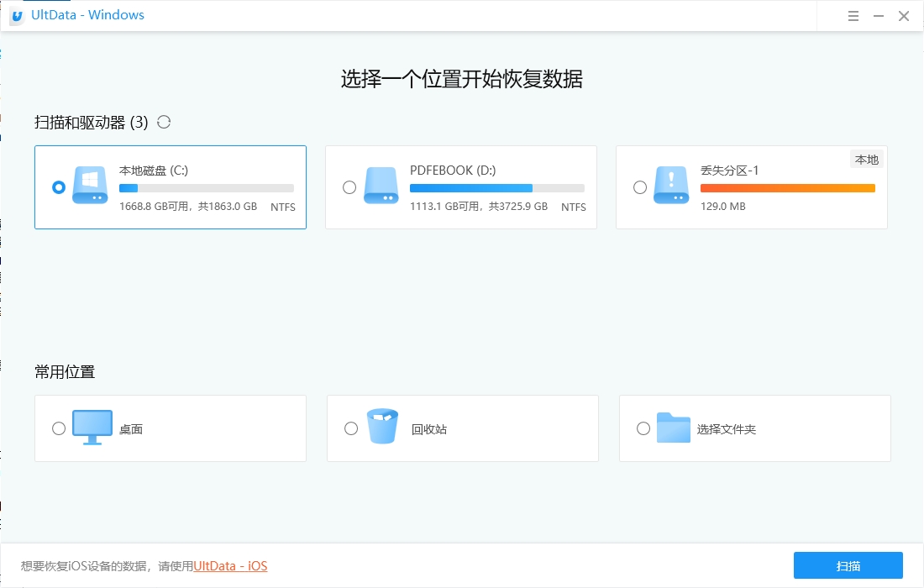Select the PDFEBOOK (D:) radio button
The image size is (924, 588).
coord(349,187)
